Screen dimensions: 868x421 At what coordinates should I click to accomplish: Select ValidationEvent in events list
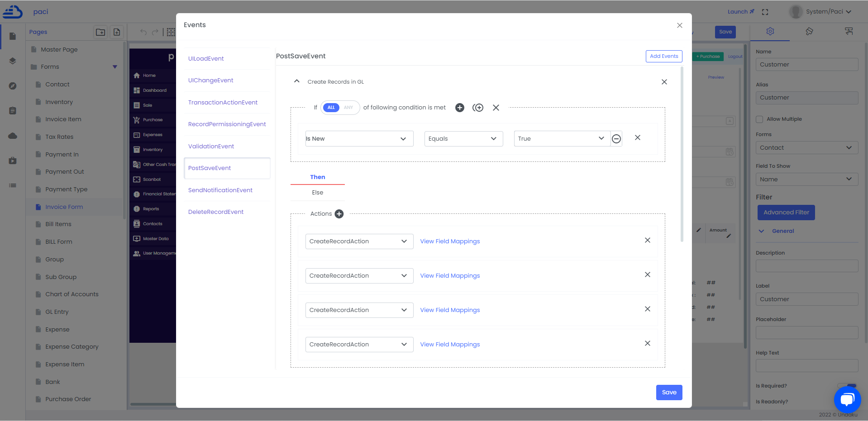[x=211, y=147]
